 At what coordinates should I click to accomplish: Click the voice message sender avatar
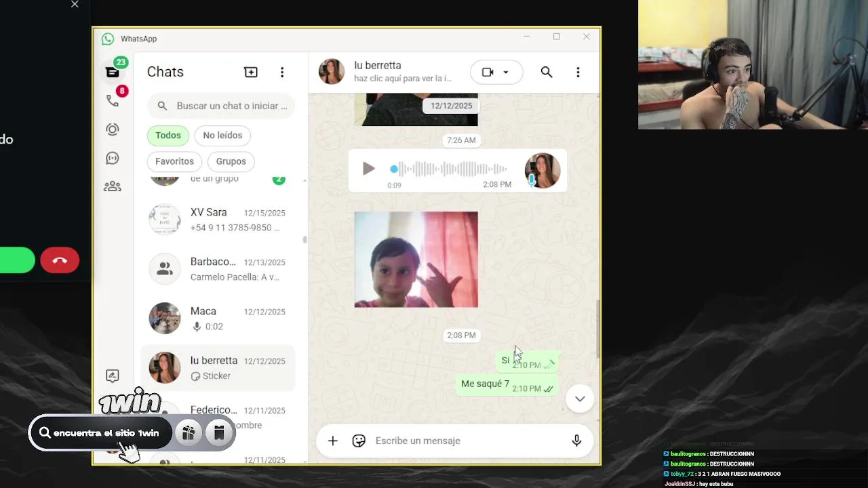(542, 170)
